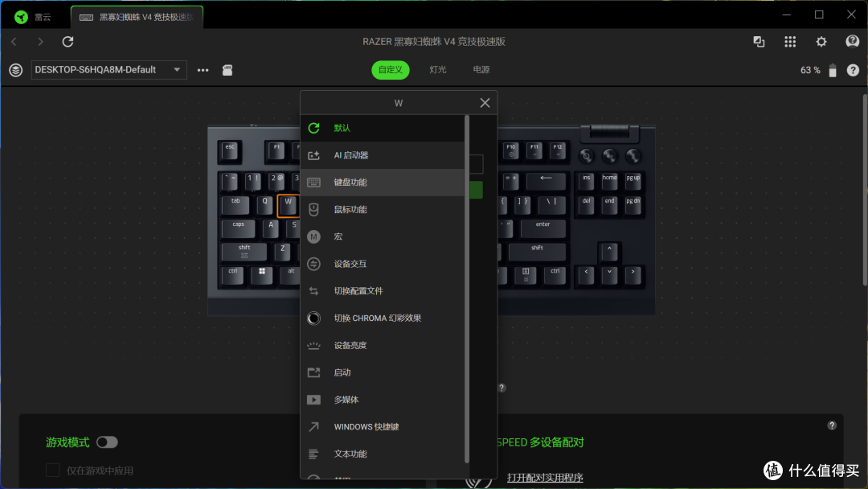Screen dimensions: 868x489
Task: Open the multi-window display icon in header
Action: (759, 42)
